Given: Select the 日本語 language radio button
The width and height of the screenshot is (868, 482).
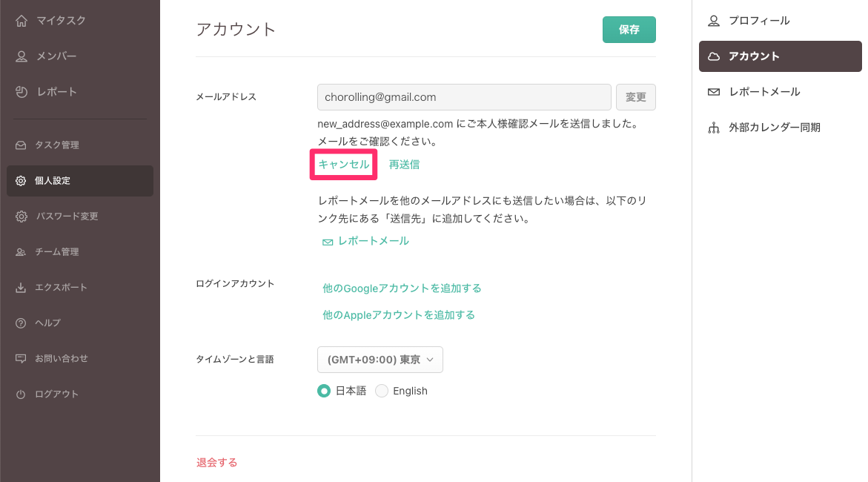Looking at the screenshot, I should click(324, 391).
